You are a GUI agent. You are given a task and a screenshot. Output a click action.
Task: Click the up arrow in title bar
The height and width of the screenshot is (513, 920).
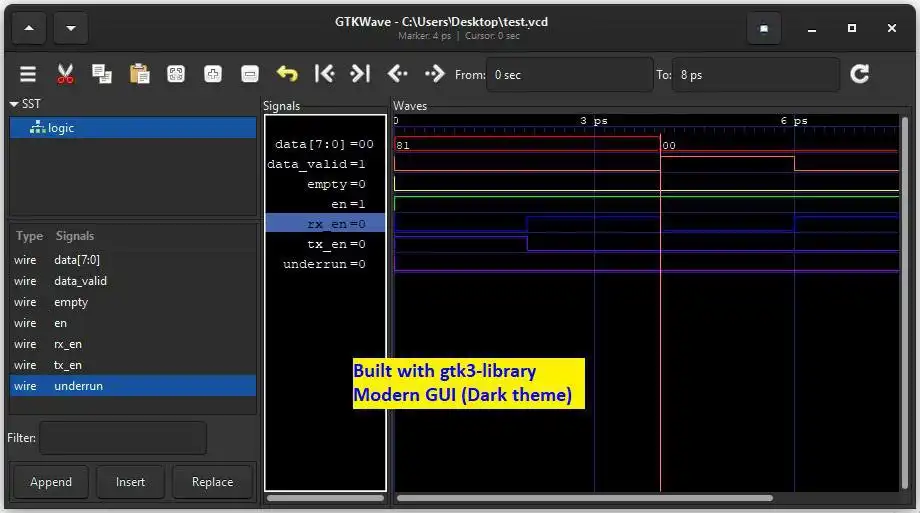click(29, 28)
